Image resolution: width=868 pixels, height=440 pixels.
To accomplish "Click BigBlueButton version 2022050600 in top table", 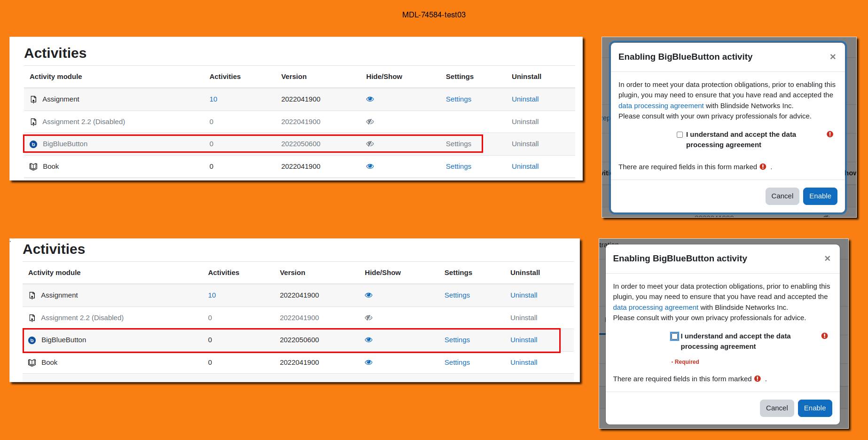I will pyautogui.click(x=301, y=144).
